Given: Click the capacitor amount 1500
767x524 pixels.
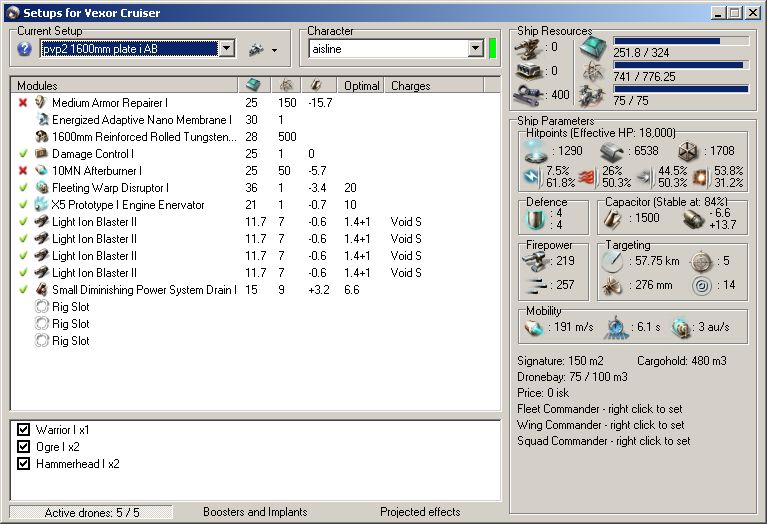Looking at the screenshot, I should coord(647,218).
